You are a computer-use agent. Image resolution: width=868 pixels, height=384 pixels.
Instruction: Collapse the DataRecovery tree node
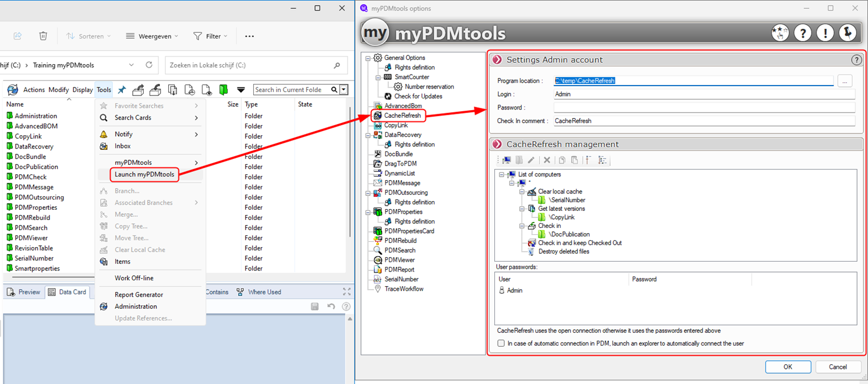[x=368, y=135]
